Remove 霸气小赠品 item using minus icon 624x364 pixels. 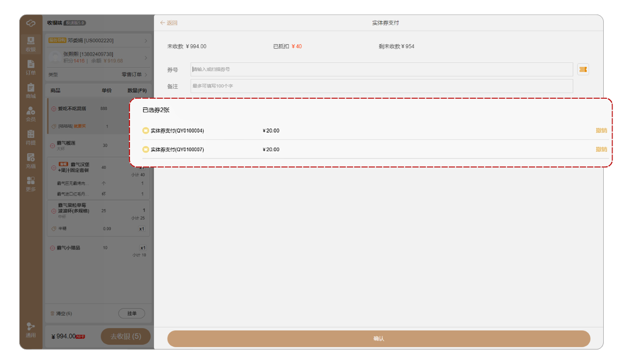(52, 248)
